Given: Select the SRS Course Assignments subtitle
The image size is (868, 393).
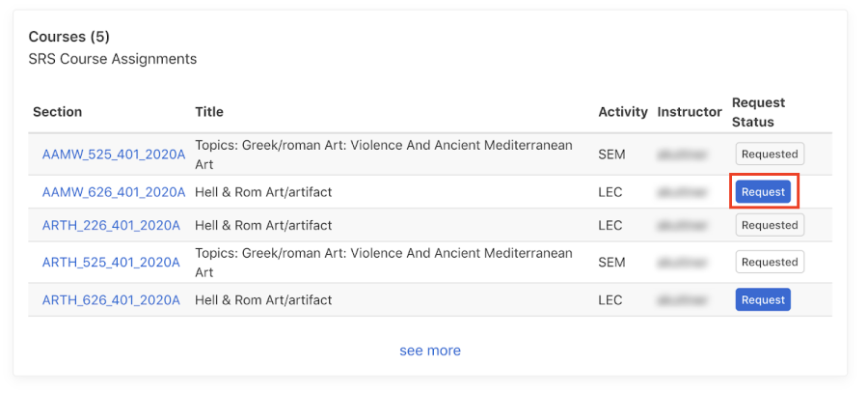Looking at the screenshot, I should tap(112, 59).
